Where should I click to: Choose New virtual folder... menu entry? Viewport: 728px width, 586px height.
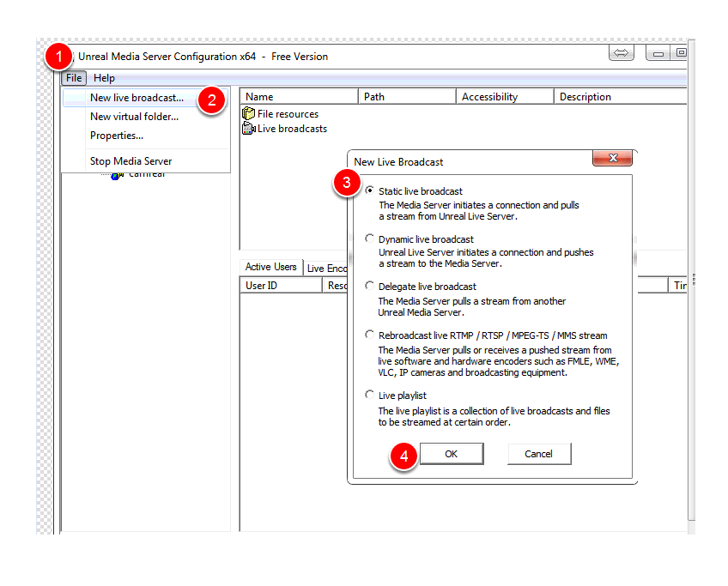(x=134, y=117)
